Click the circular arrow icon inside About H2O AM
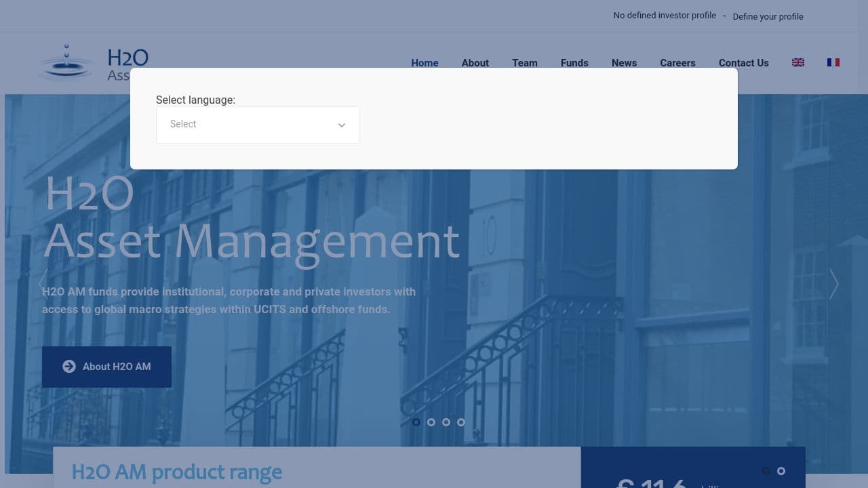 pos(69,366)
